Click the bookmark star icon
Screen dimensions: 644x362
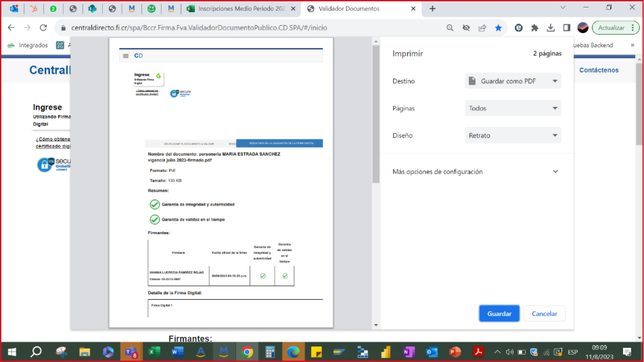[x=499, y=28]
